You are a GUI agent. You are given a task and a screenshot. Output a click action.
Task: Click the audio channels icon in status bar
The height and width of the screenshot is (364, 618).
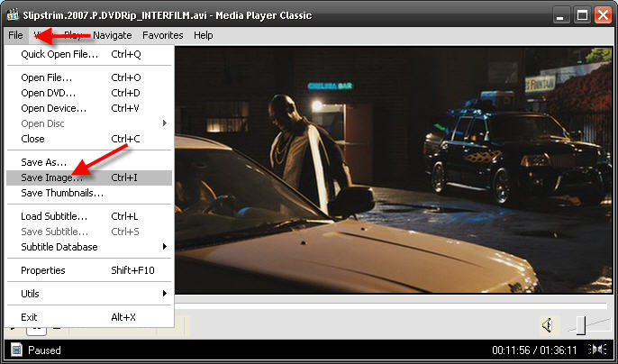[x=597, y=350]
